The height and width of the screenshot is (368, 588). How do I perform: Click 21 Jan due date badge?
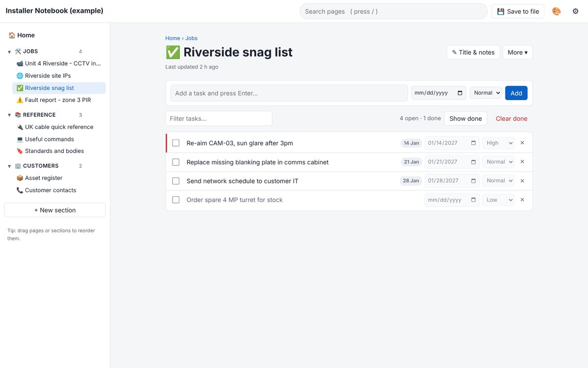tap(411, 162)
